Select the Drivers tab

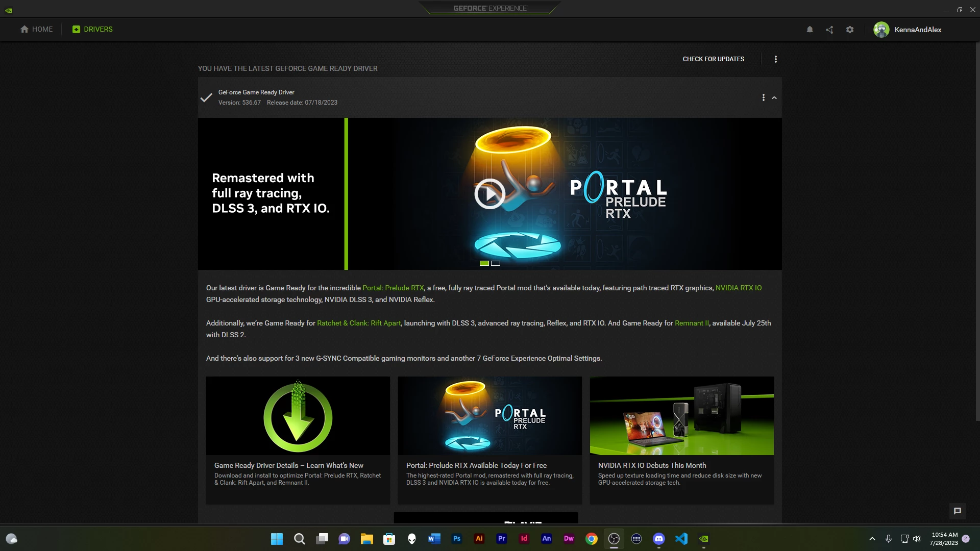coord(92,29)
